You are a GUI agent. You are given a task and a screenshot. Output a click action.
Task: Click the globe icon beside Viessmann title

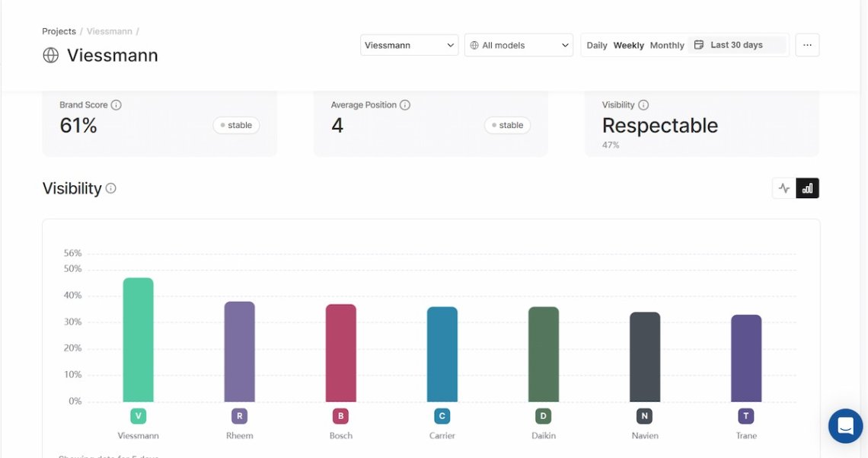click(50, 56)
